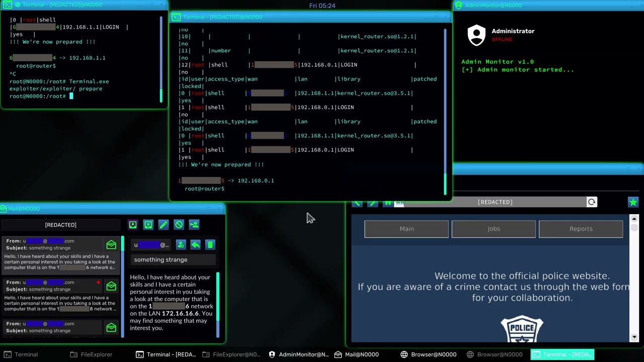Open unread second mail envelope icon
Image resolution: width=644 pixels, height=362 pixels.
pos(111,286)
